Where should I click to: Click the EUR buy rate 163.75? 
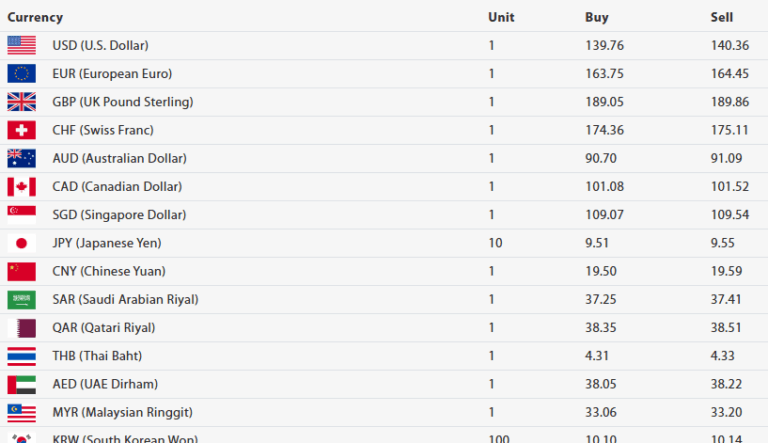pos(603,73)
